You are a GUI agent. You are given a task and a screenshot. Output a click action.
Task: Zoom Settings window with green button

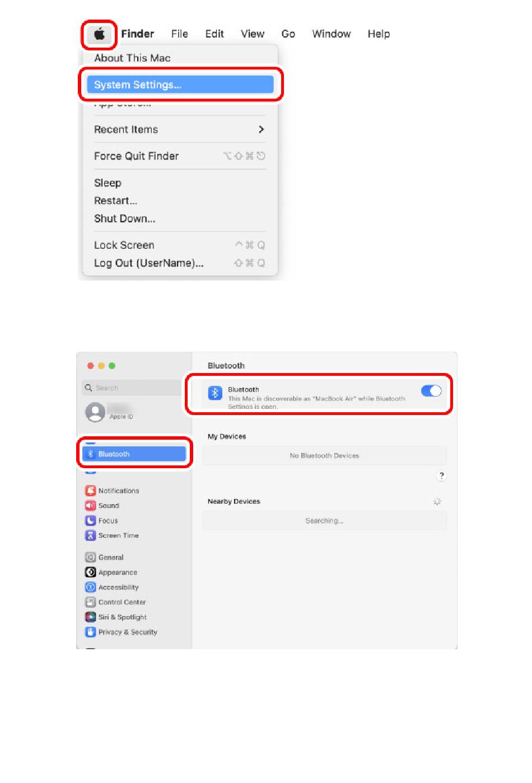[x=112, y=366]
